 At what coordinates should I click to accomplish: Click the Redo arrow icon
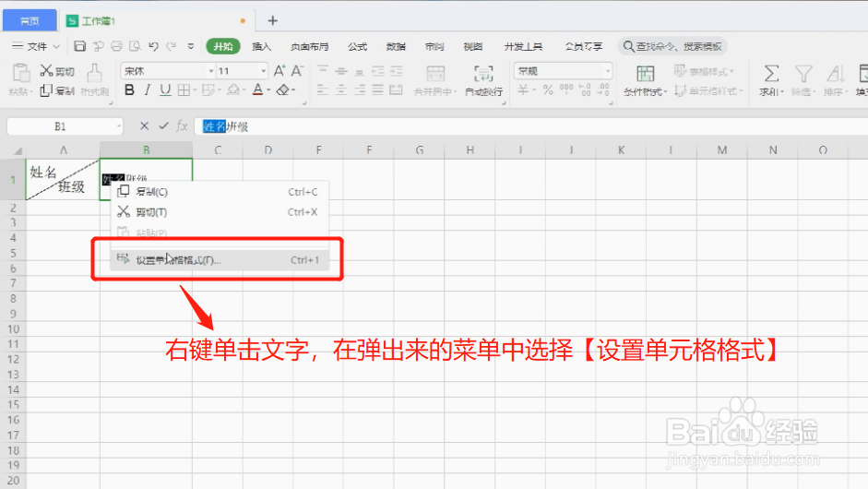click(x=172, y=46)
